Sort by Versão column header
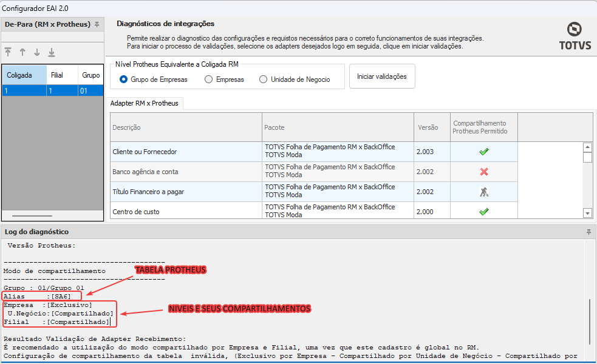 (432, 127)
